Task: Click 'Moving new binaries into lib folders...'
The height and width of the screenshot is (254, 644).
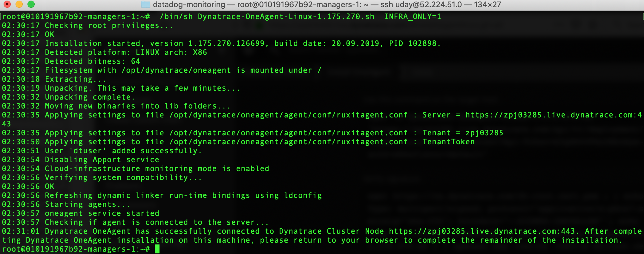Action: (116, 106)
